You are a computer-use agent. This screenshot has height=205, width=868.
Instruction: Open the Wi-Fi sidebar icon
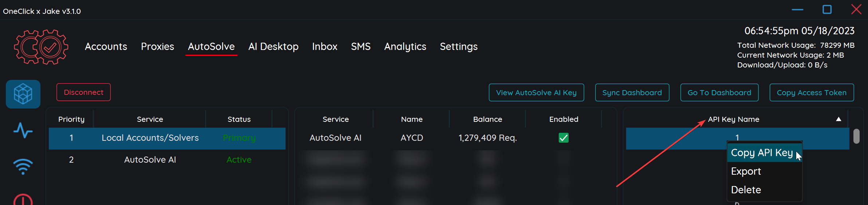click(x=23, y=166)
